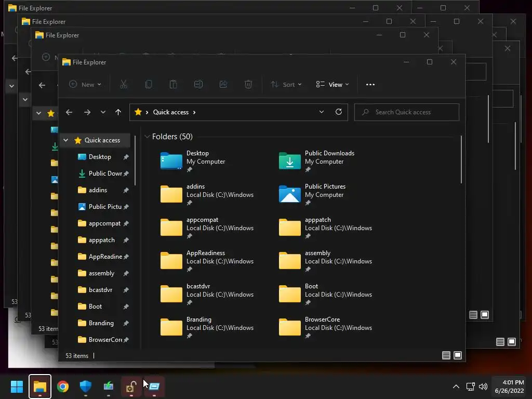Screen dimensions: 532x399
Task: Click the pin icon next to apppatch in navigation pane
Action: 126,240
